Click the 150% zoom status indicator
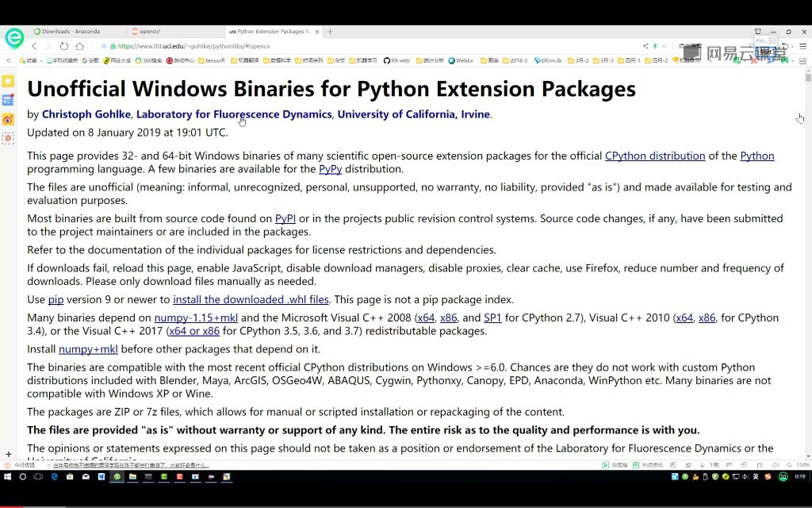This screenshot has width=812, height=508. (803, 465)
